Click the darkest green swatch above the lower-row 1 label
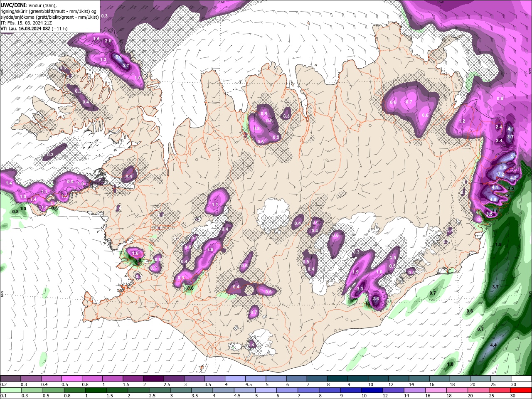The height and width of the screenshot is (399, 532). click(96, 390)
